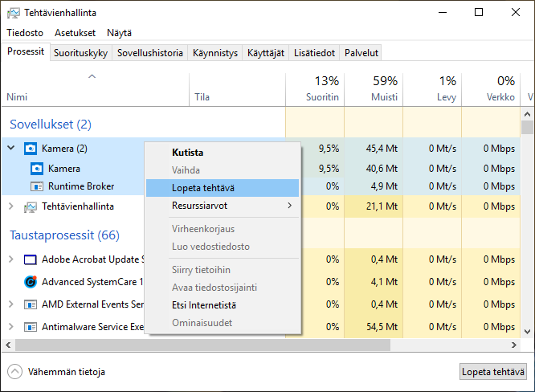Click the Antimalware Service Executable icon

point(31,328)
